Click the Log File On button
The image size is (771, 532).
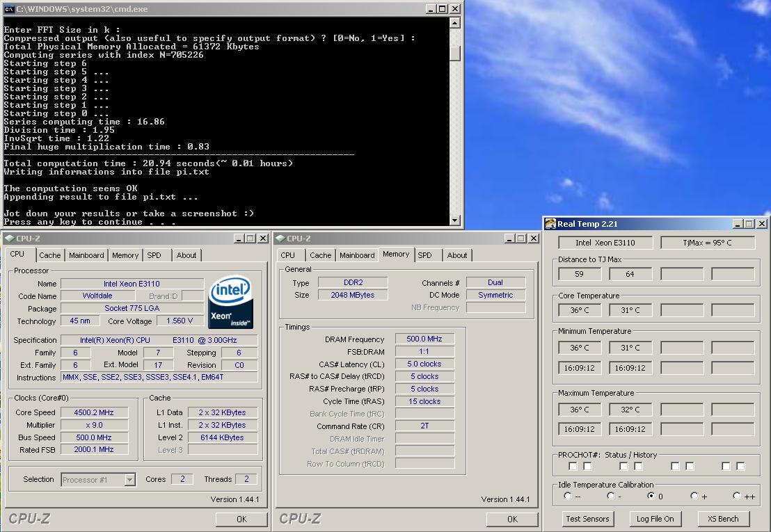[x=655, y=519]
